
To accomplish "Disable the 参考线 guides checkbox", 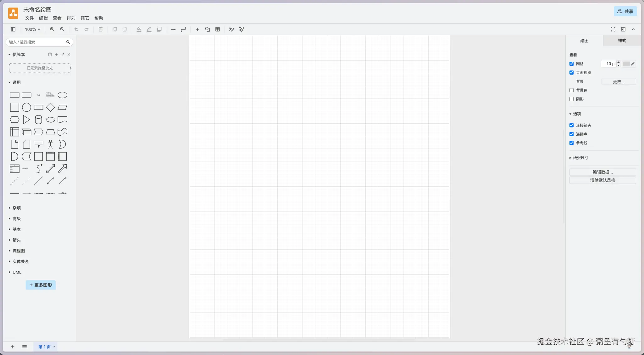I will click(571, 143).
